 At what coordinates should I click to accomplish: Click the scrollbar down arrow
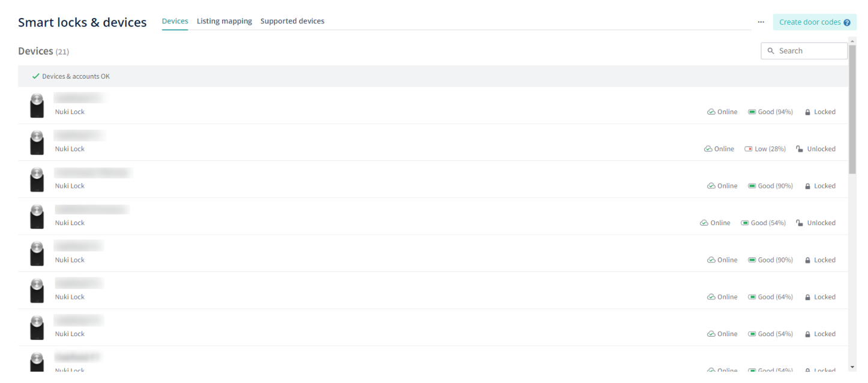(x=852, y=367)
